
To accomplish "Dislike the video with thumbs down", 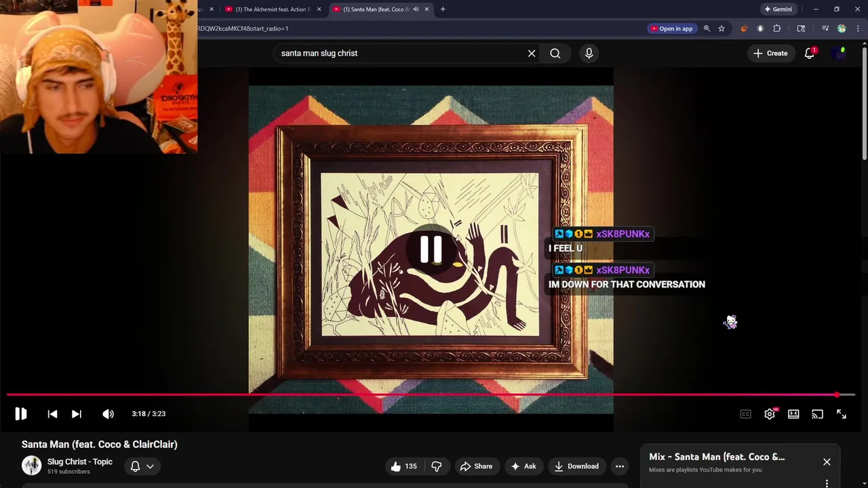I will point(436,466).
